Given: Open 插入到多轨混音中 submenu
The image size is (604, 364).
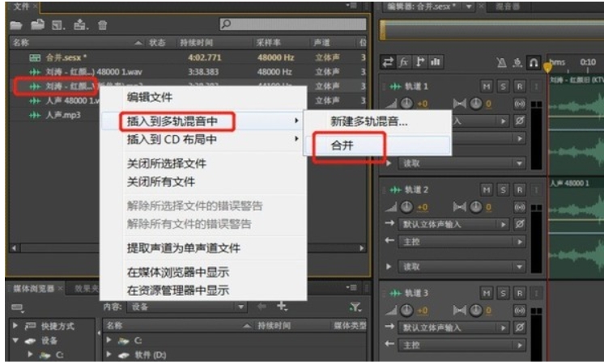Looking at the screenshot, I should [x=203, y=121].
